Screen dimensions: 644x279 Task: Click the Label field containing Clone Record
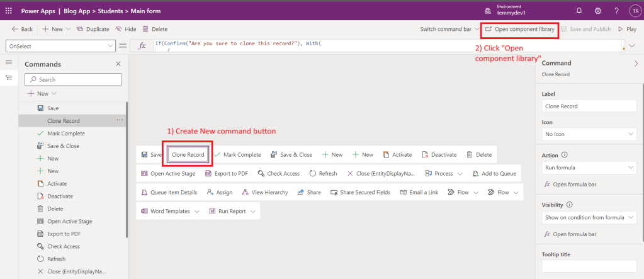(x=589, y=106)
